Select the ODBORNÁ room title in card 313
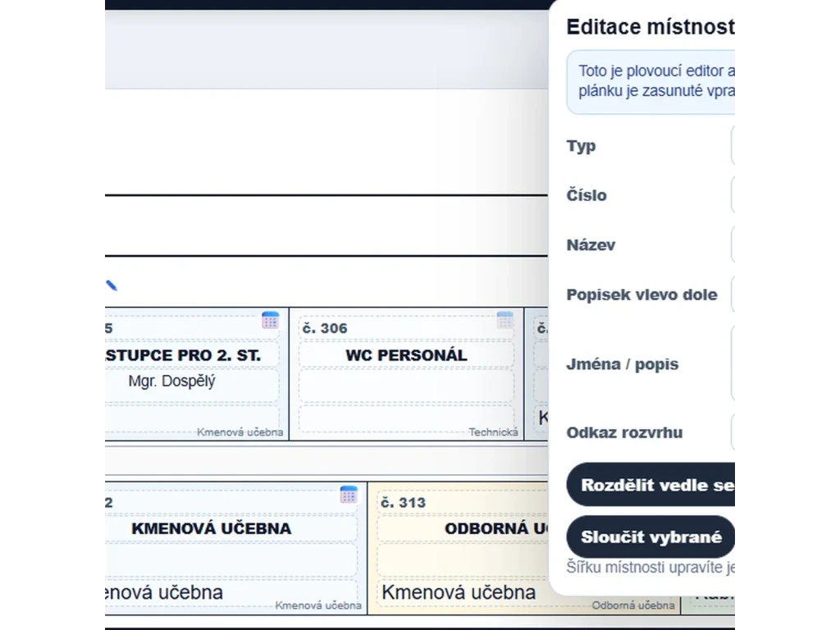Screen dimensions: 840x630 pyautogui.click(x=496, y=529)
